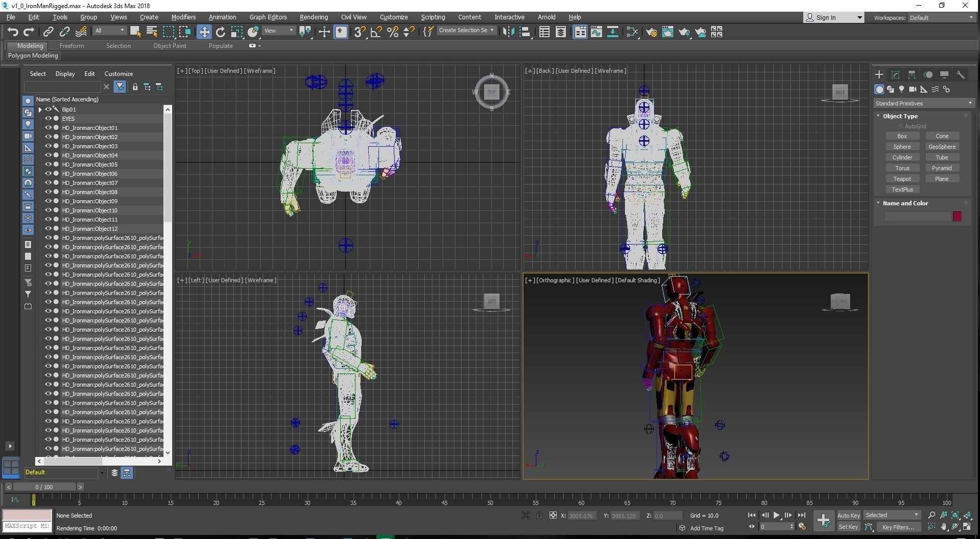The image size is (980, 539).
Task: Open the Rendering menu
Action: click(314, 17)
